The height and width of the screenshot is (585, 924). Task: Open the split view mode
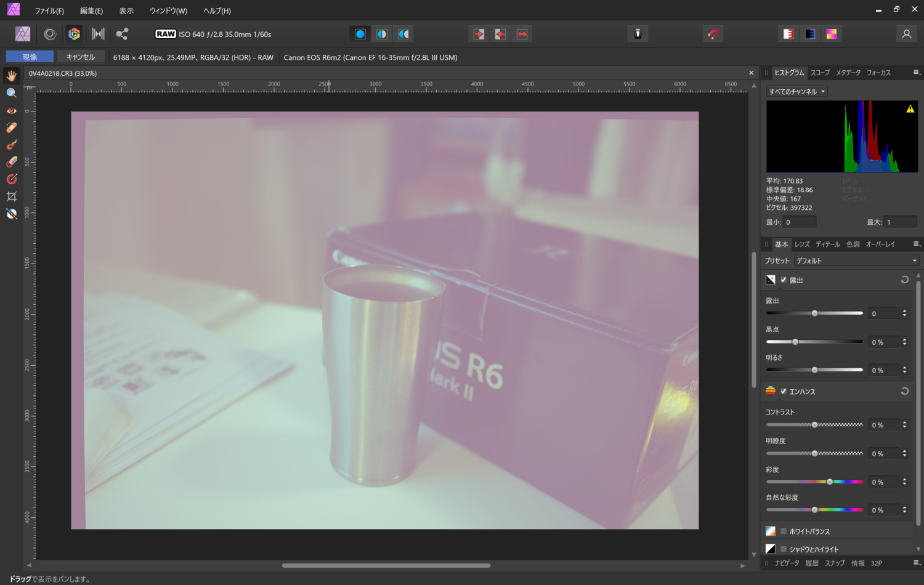(x=382, y=34)
